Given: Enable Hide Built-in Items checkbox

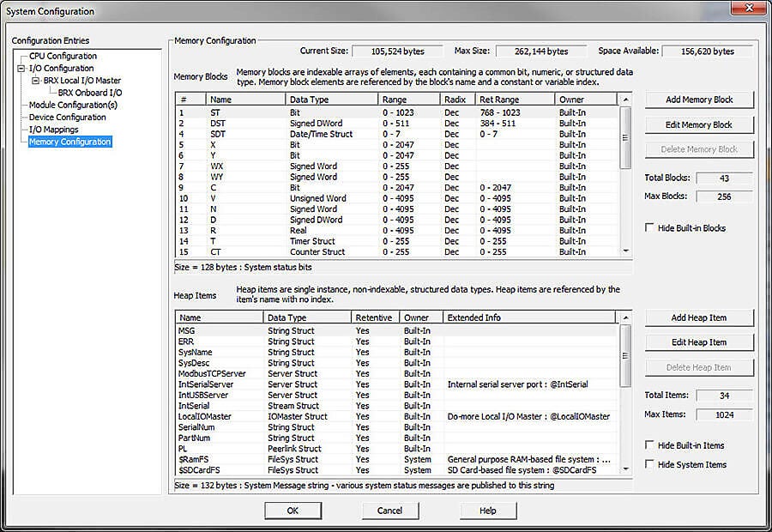Looking at the screenshot, I should point(649,444).
